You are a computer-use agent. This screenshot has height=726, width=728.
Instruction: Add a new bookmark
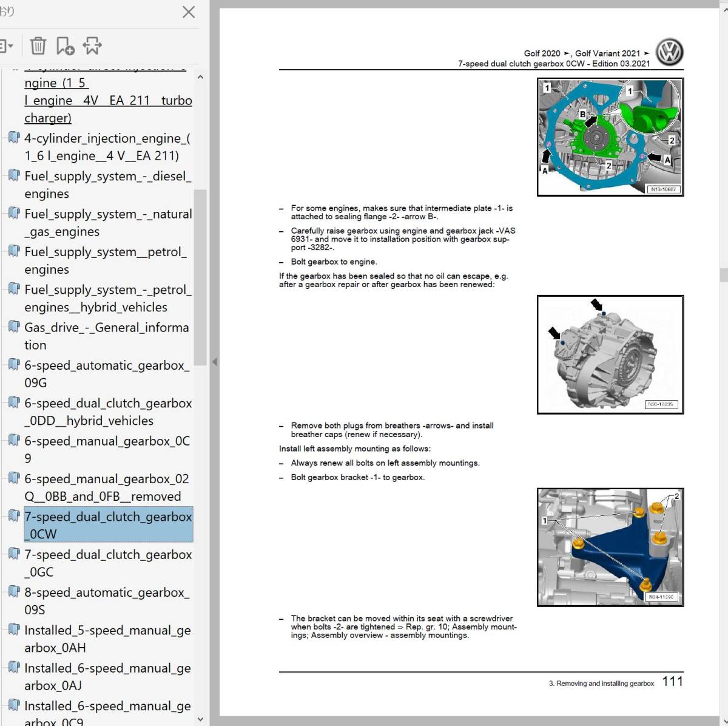tap(65, 46)
